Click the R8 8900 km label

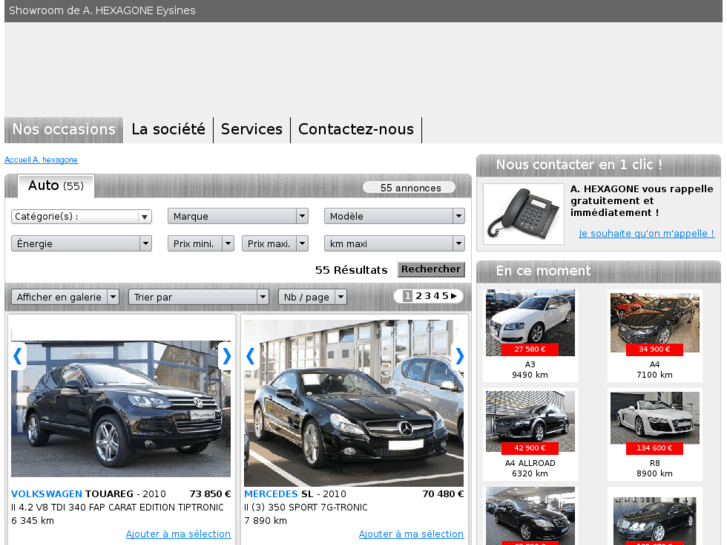pyautogui.click(x=655, y=468)
